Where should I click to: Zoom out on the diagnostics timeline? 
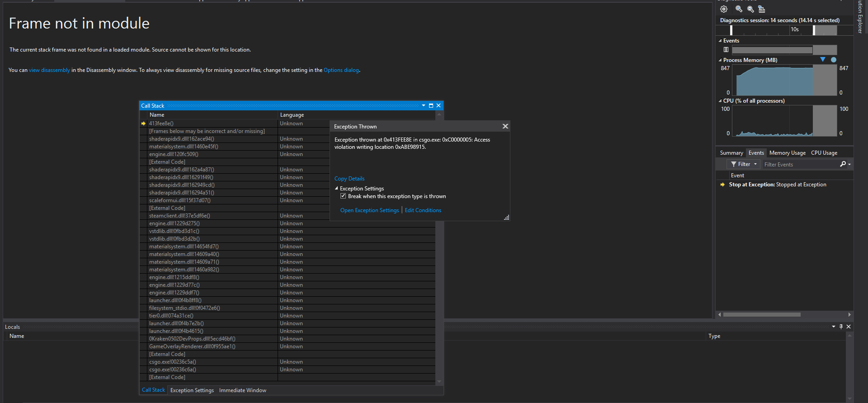tap(750, 9)
